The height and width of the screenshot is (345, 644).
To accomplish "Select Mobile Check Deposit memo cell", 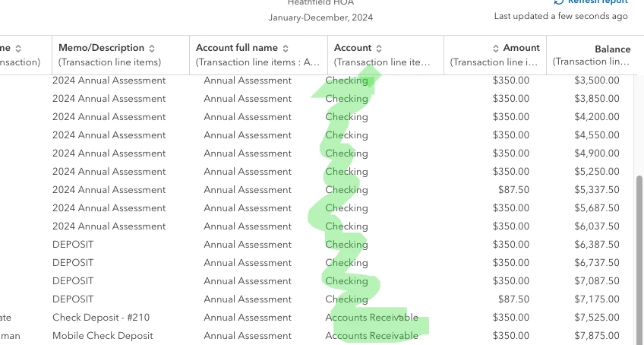I will pos(103,336).
